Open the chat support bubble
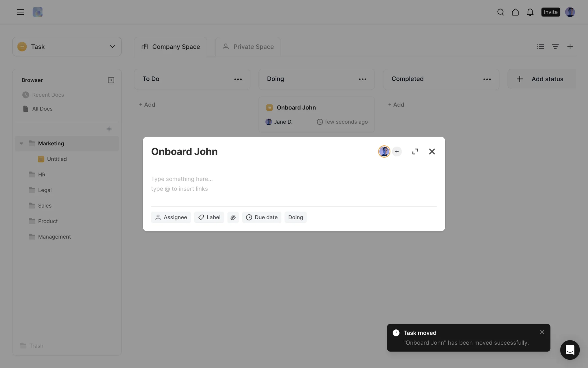The height and width of the screenshot is (368, 588). pos(570,350)
